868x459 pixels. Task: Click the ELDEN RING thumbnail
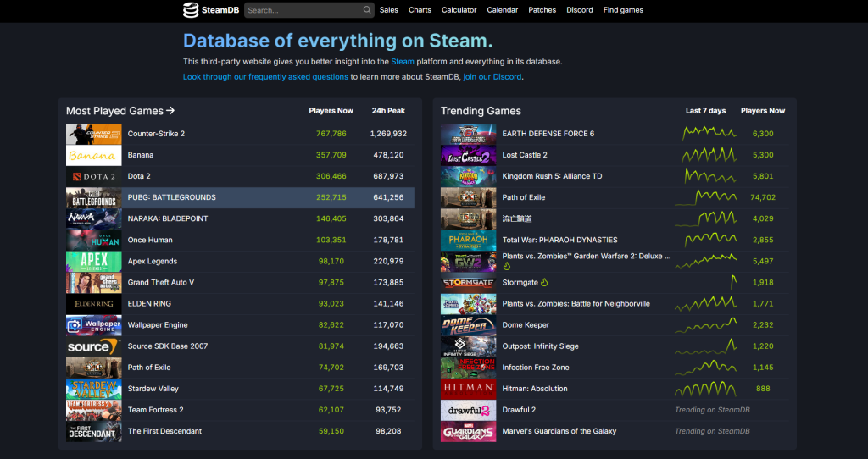[x=93, y=304]
